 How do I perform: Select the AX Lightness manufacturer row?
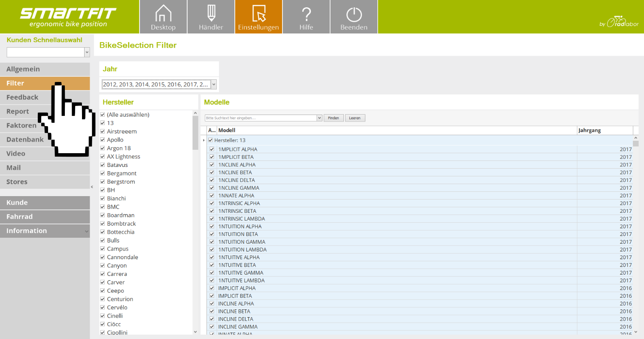click(x=146, y=157)
